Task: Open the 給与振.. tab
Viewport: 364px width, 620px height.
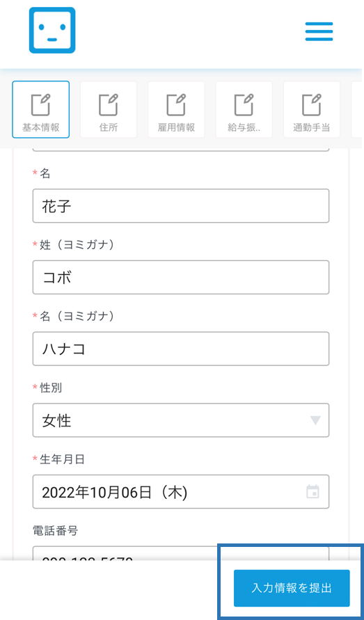Action: [244, 109]
